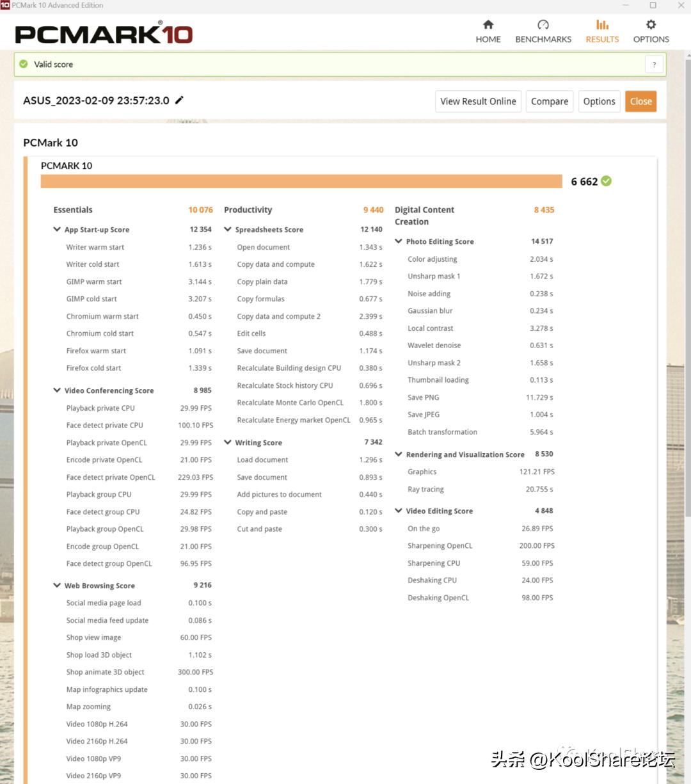Screen dimensions: 691x784
Task: Click the Essentials score 10 076
Action: tap(200, 210)
